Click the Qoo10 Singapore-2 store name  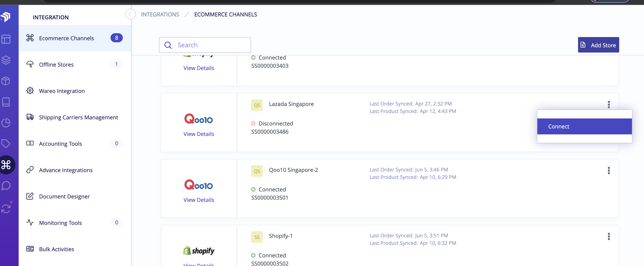pyautogui.click(x=294, y=170)
